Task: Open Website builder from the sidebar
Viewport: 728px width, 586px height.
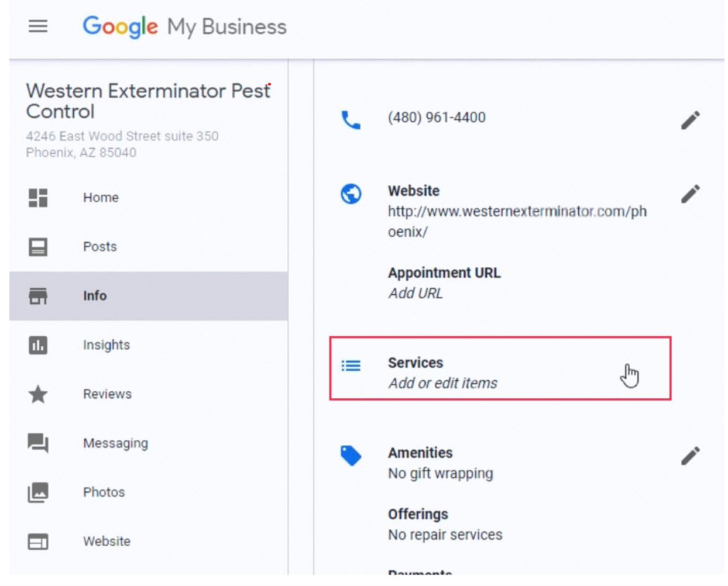Action: [x=149, y=542]
